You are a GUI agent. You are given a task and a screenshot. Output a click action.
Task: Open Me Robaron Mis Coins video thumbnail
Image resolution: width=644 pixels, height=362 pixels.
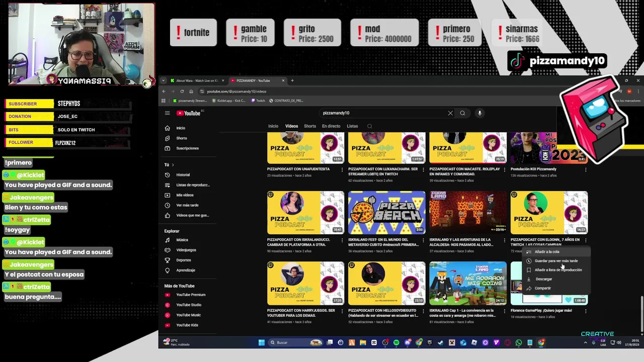pos(468,283)
